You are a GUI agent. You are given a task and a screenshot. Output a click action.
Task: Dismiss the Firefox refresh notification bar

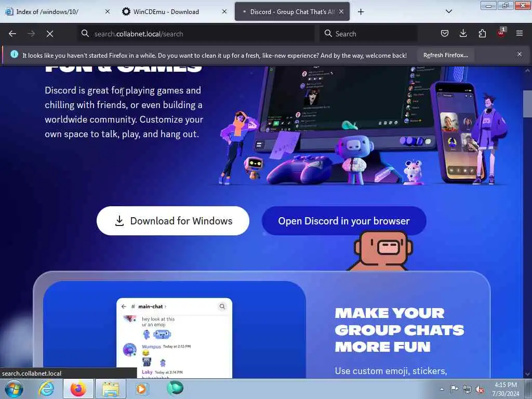[x=520, y=54]
